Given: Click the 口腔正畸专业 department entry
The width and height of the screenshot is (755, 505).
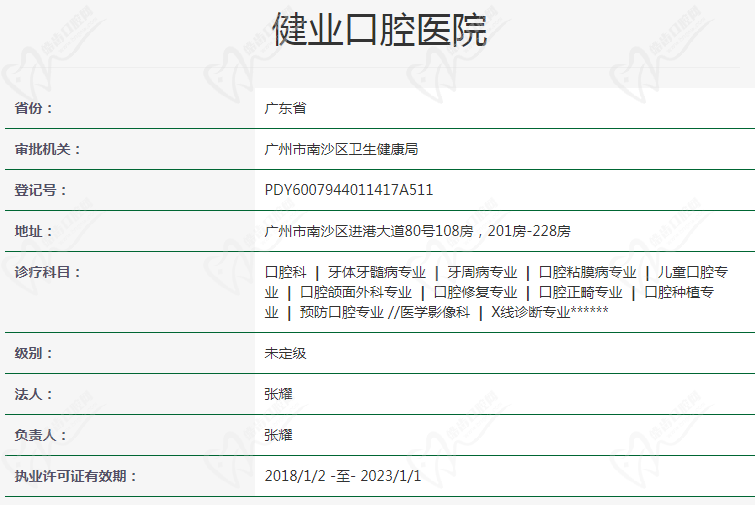Looking at the screenshot, I should point(580,292).
